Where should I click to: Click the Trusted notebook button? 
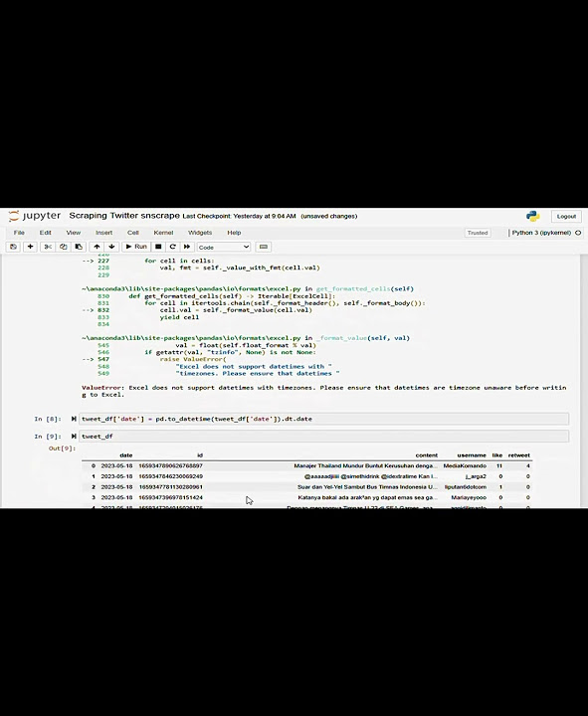(x=478, y=233)
